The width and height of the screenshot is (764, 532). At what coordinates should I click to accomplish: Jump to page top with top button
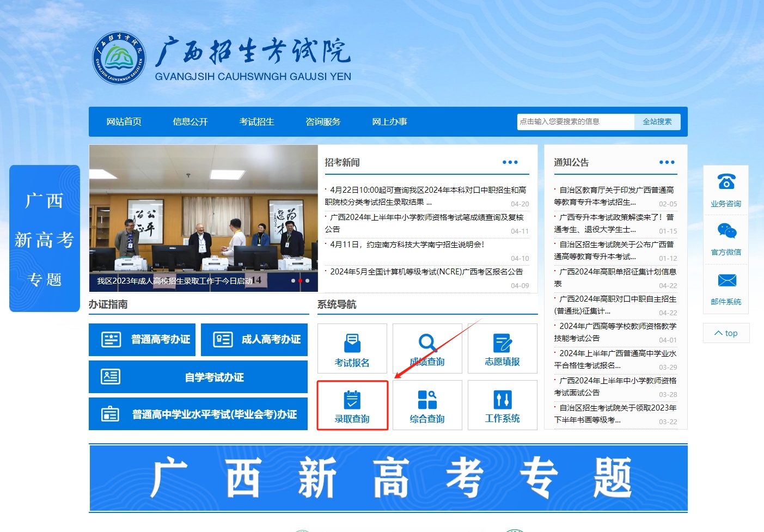(x=726, y=333)
